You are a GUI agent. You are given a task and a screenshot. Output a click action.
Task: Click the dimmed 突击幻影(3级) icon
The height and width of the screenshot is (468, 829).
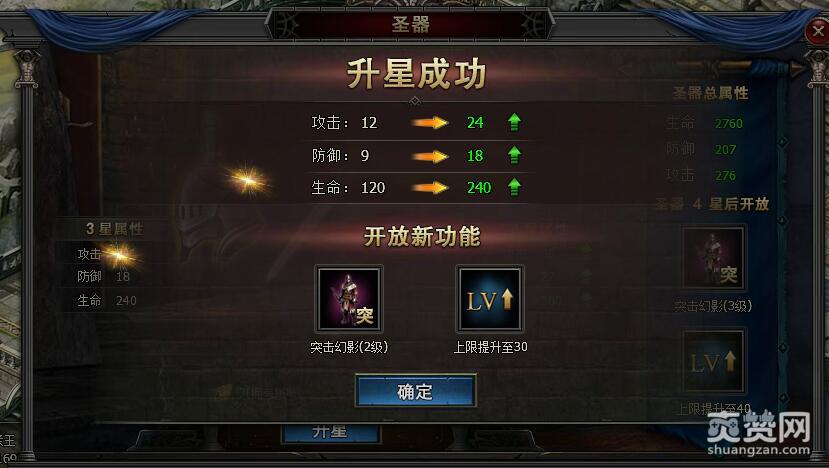[x=713, y=258]
